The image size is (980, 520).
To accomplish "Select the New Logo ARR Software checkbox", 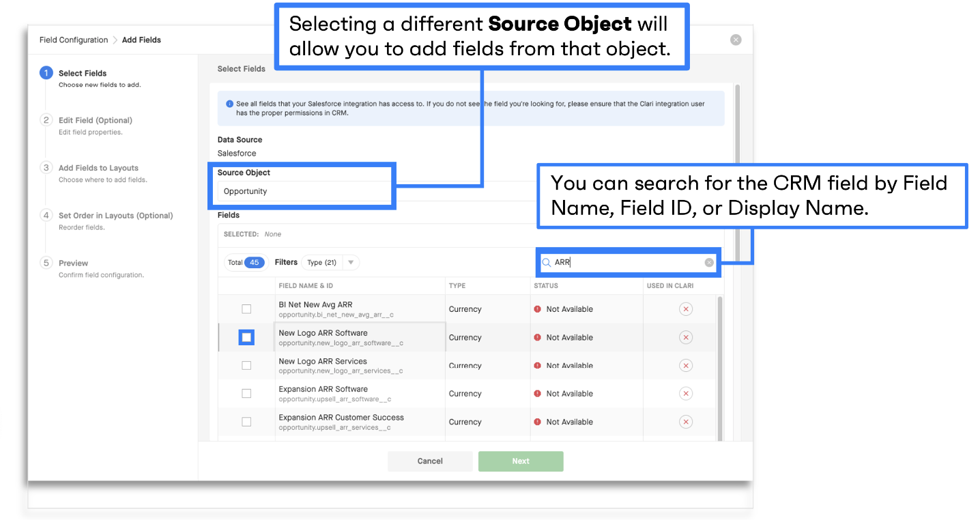I will click(x=246, y=337).
